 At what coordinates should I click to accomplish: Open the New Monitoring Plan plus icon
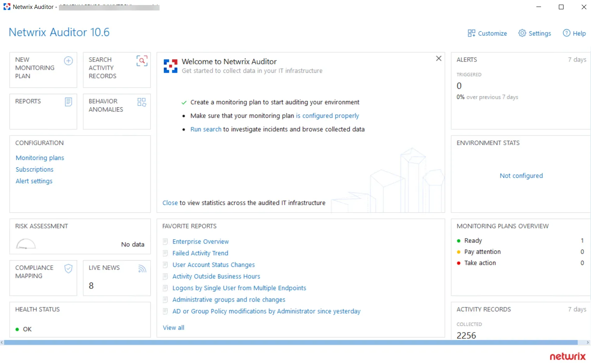tap(68, 61)
